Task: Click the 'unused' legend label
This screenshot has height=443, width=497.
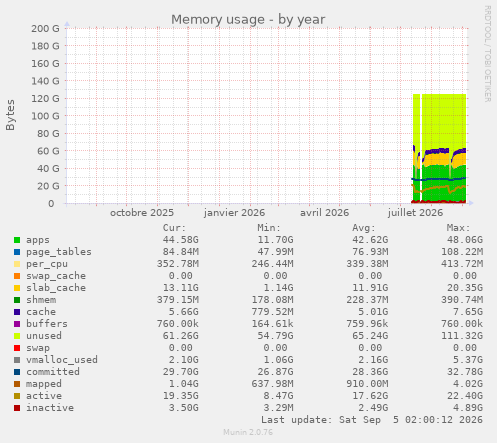Action: [x=44, y=336]
